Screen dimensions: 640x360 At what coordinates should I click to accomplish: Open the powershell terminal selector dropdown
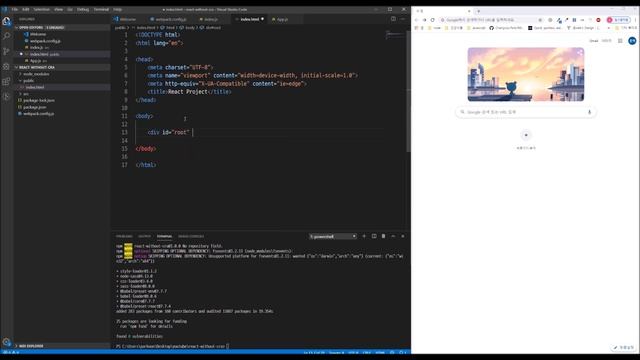(x=333, y=236)
